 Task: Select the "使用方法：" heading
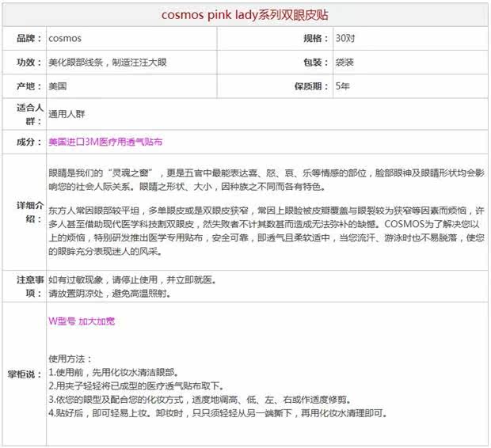tap(70, 358)
